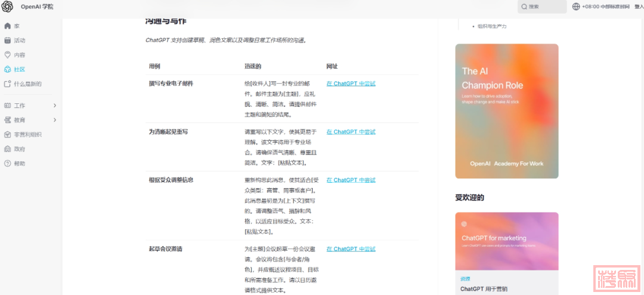Open the 社区 community section
The height and width of the screenshot is (295, 644).
tap(19, 69)
